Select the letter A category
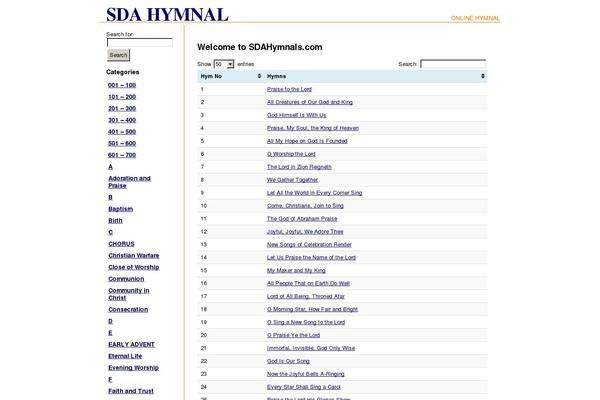Screen dimensions: 600x400 click(x=111, y=167)
